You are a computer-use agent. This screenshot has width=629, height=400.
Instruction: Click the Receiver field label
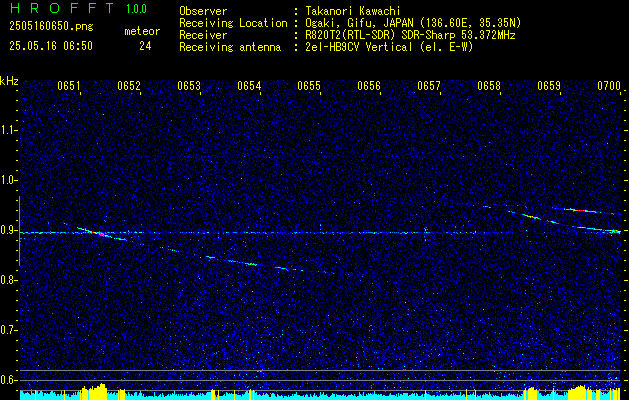[x=203, y=35]
